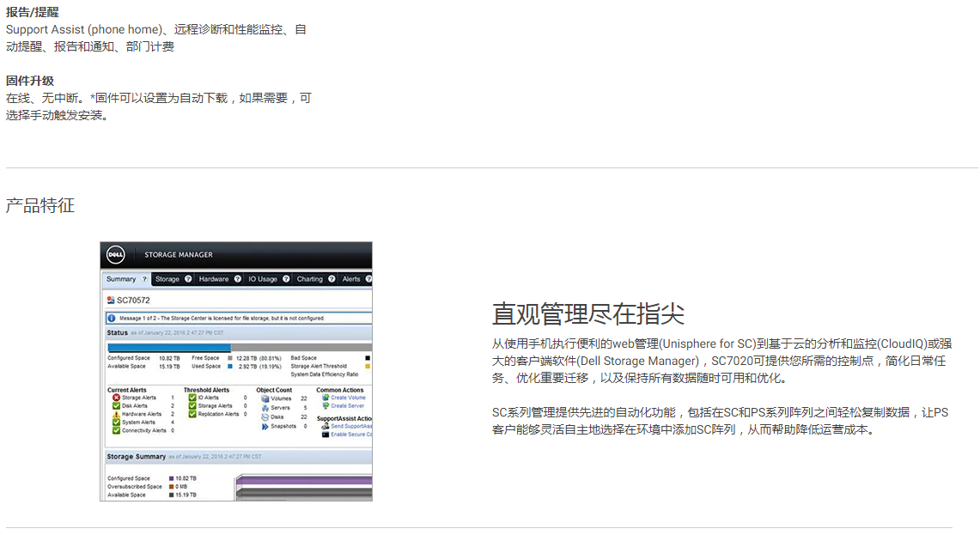Click the blue used-space portion of status bar
Image resolution: width=980 pixels, height=535 pixels.
coord(168,348)
